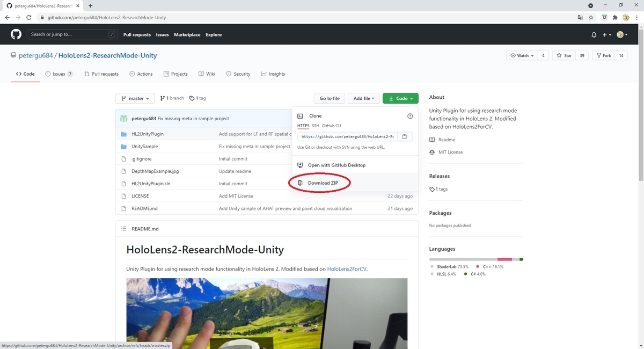Image resolution: width=644 pixels, height=349 pixels.
Task: Open Chrome three-dot menu
Action: [636, 17]
